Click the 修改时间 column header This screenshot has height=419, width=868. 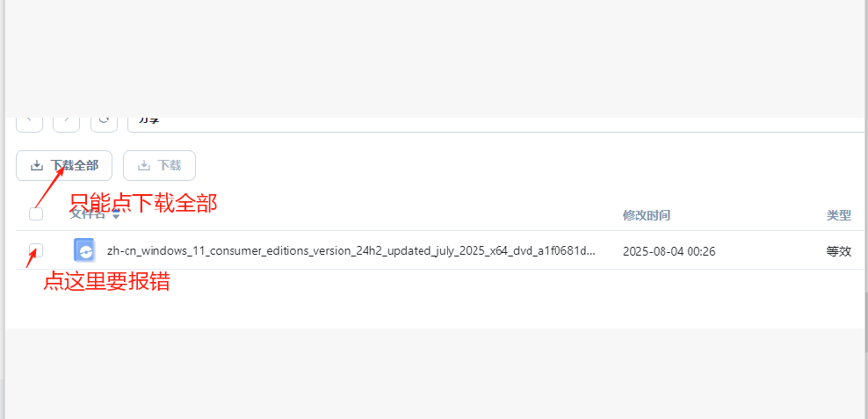[x=647, y=215]
